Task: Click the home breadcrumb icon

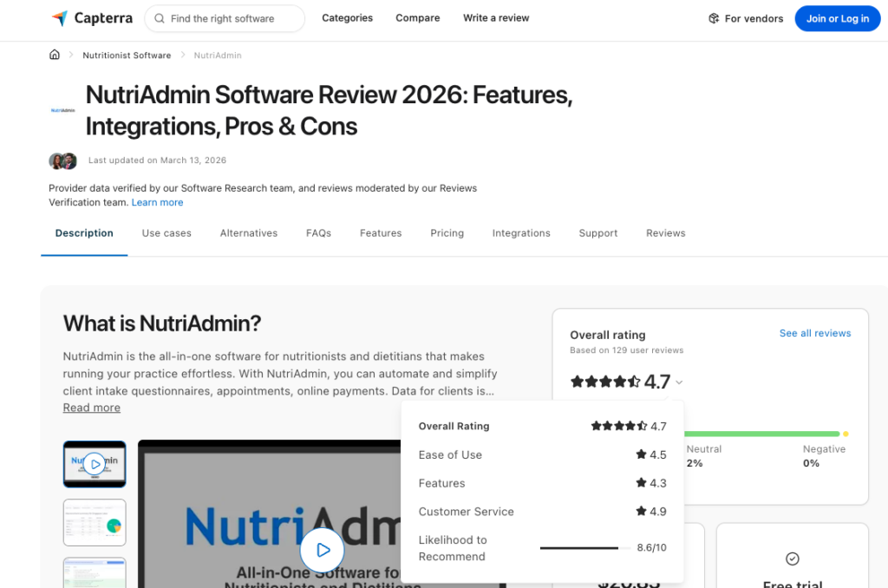Action: pyautogui.click(x=55, y=55)
